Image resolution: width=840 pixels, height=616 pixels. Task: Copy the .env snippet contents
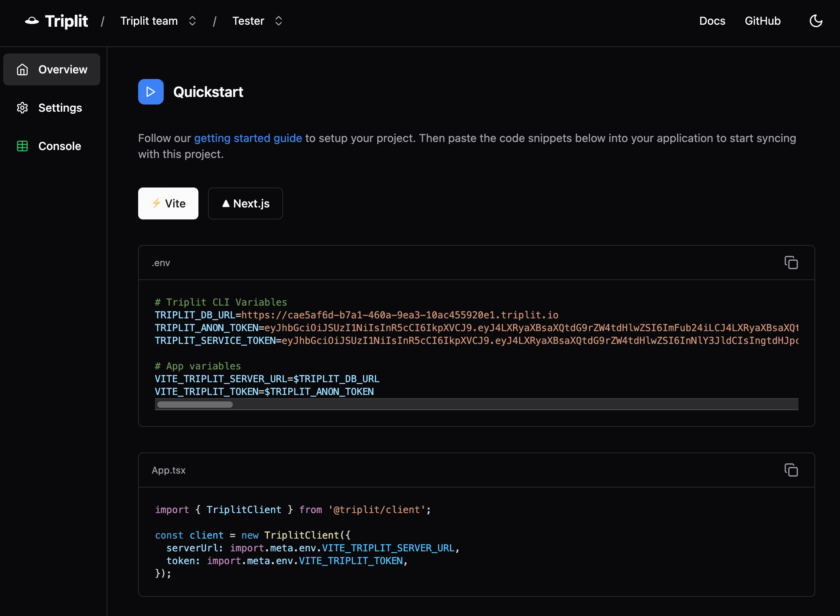[x=791, y=263]
